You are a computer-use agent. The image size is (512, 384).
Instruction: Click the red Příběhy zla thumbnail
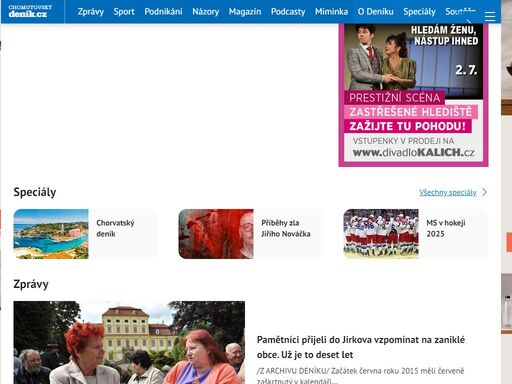(216, 234)
